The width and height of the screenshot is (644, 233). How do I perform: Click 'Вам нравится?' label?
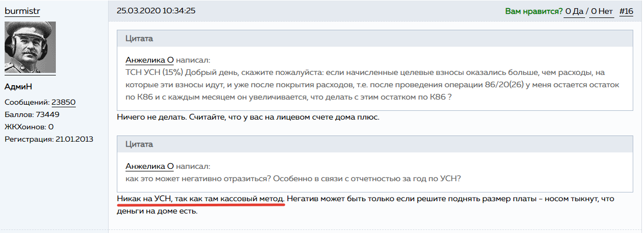[x=533, y=11]
